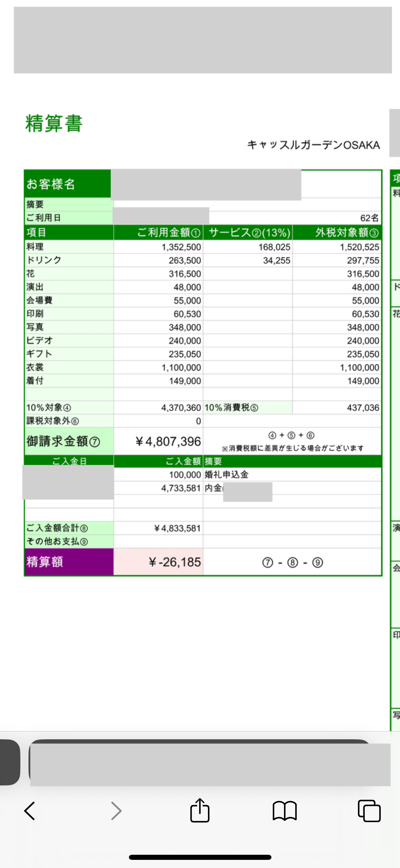The width and height of the screenshot is (400, 868).
Task: Tap the Safari back arrow
Action: click(30, 811)
